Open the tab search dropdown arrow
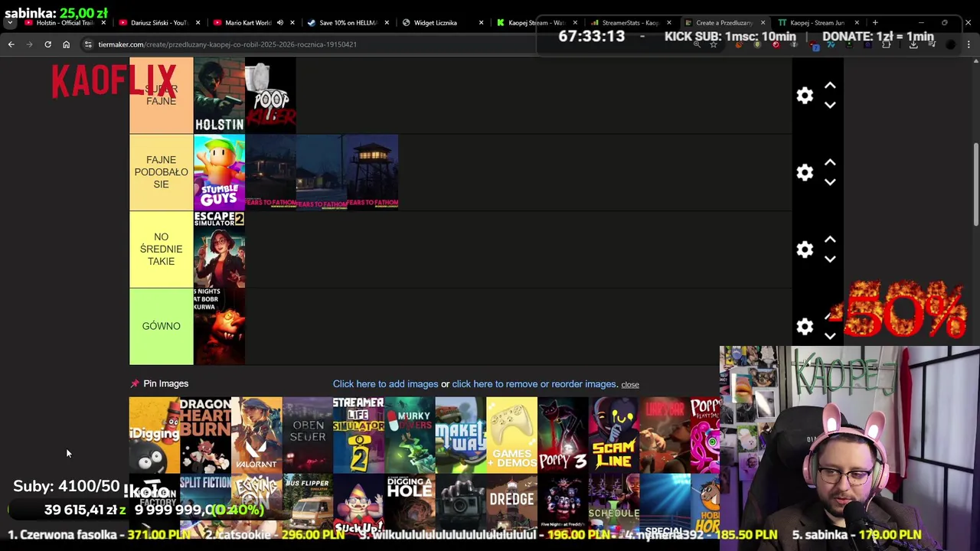 (x=9, y=23)
